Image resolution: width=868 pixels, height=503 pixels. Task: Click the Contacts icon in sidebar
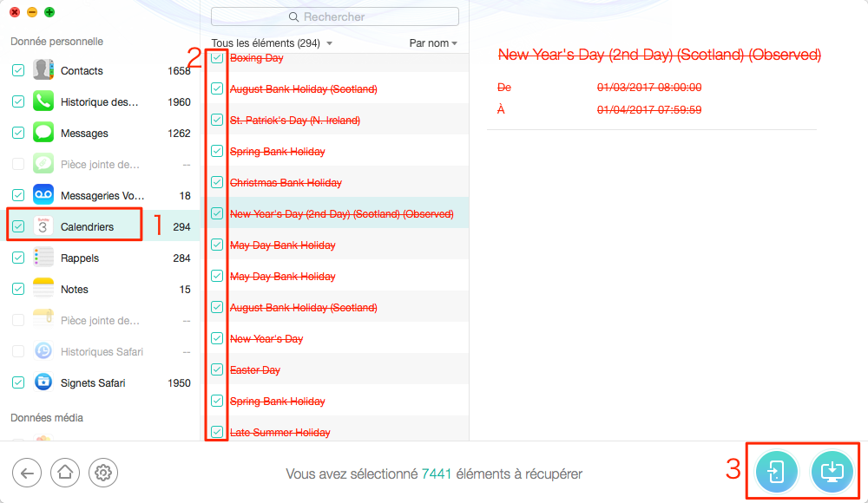pyautogui.click(x=43, y=70)
